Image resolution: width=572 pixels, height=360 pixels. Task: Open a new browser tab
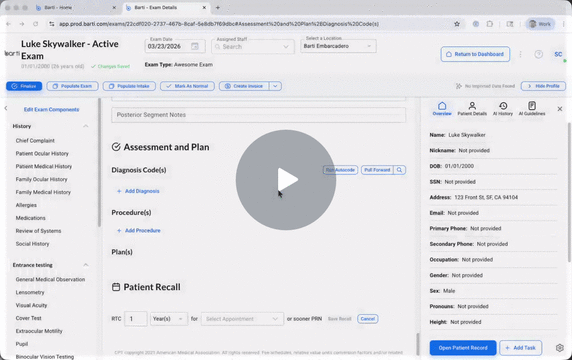[x=218, y=7]
